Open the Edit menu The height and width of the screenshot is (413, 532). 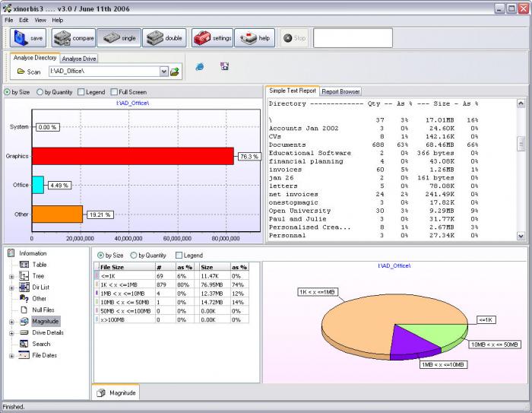24,20
